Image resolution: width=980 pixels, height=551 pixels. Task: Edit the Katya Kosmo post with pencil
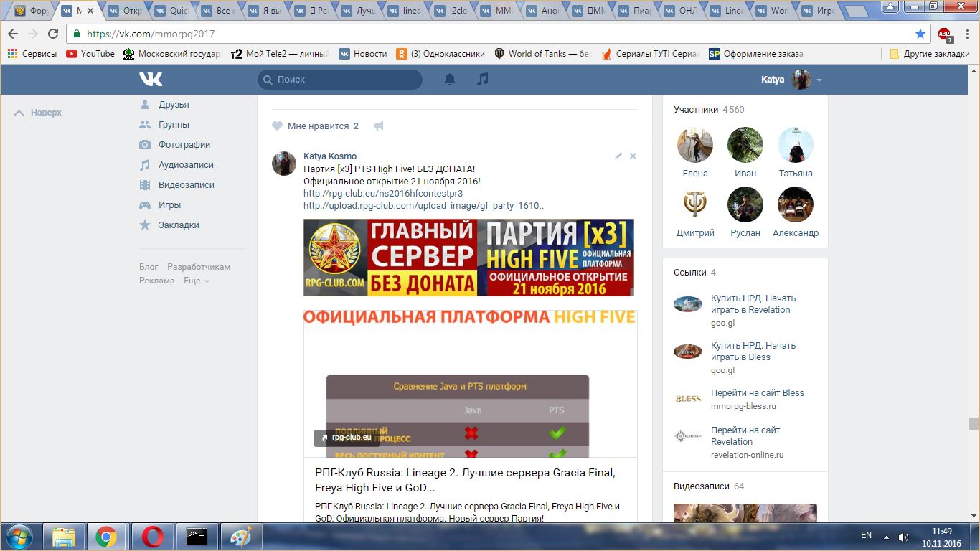(618, 156)
